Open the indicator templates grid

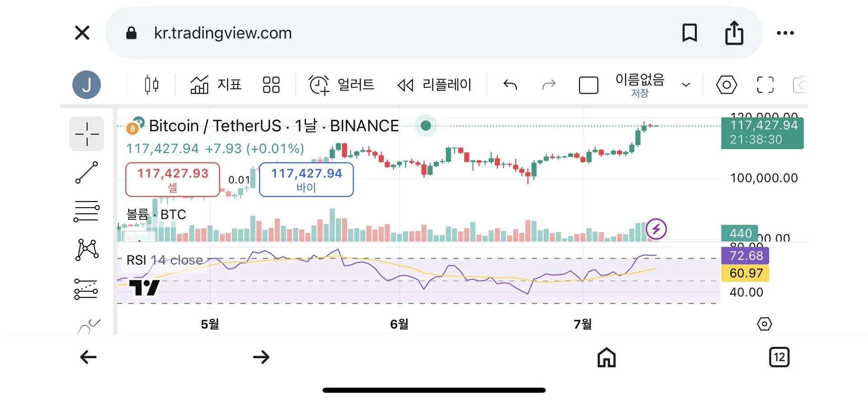(x=271, y=85)
